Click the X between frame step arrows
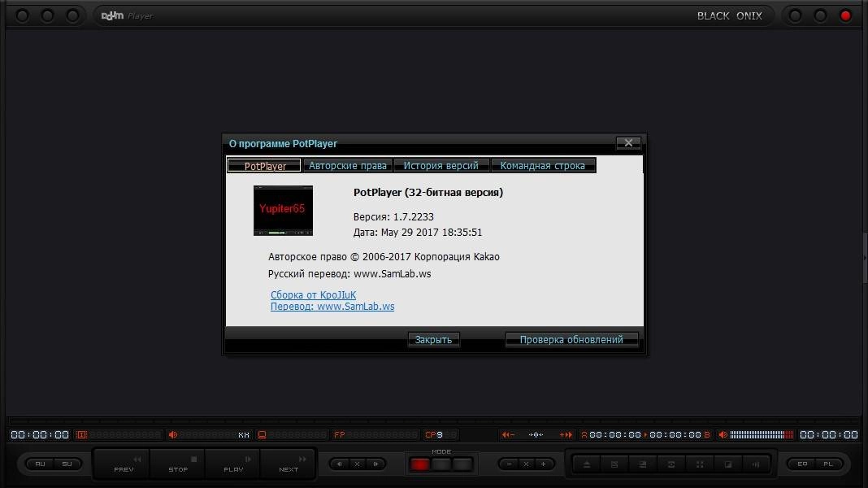This screenshot has height=488, width=868. tap(358, 464)
